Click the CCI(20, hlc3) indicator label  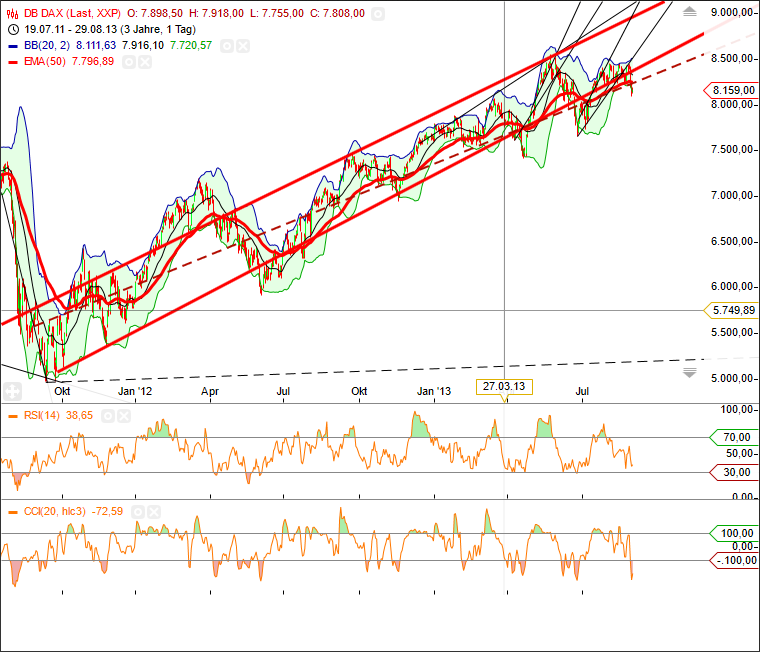[x=55, y=511]
